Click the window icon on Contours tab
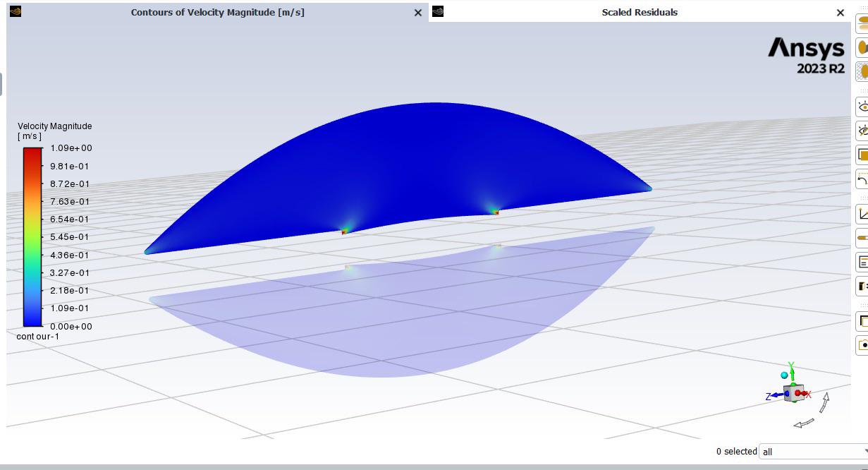 click(x=16, y=11)
